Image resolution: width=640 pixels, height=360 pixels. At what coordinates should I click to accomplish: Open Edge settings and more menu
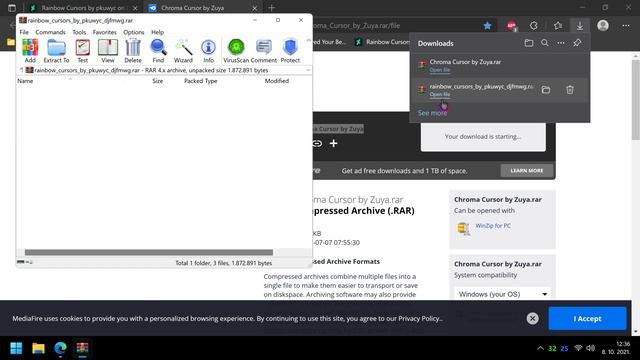coord(626,26)
